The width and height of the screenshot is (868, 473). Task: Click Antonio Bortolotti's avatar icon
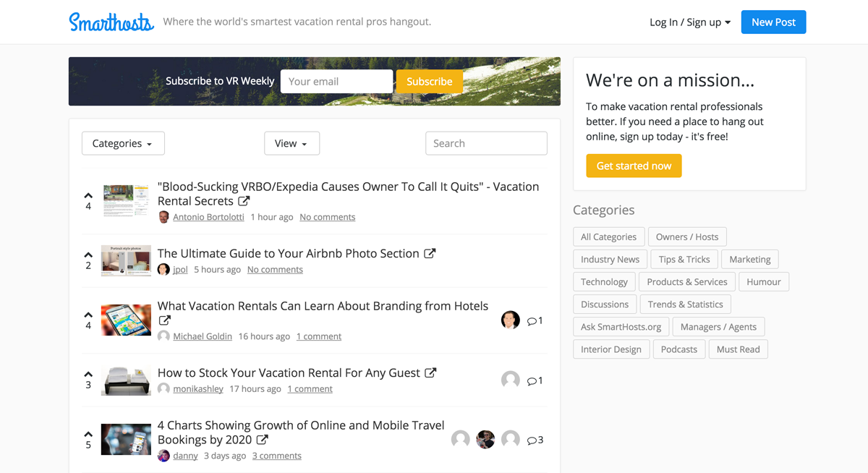coord(164,217)
